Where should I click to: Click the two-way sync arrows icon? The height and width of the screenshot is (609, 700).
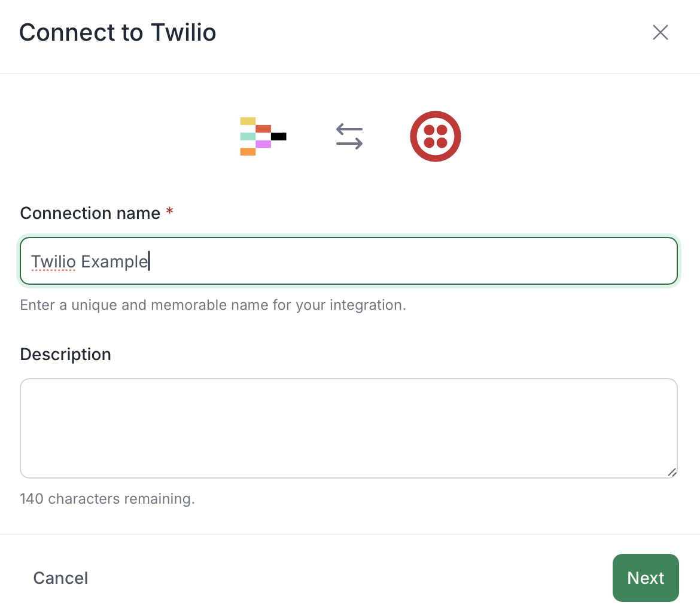point(349,136)
